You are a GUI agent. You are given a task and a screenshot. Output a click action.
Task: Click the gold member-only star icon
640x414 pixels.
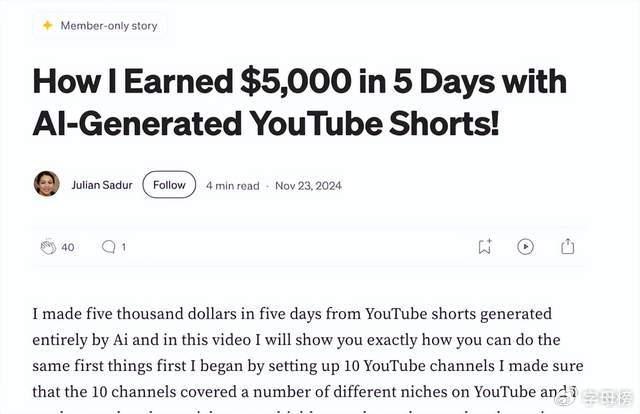47,26
